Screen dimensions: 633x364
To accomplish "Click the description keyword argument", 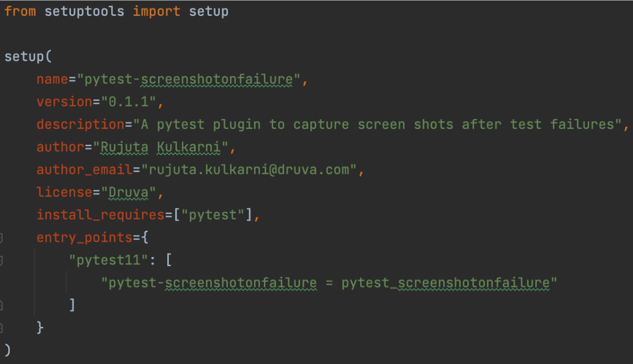I will (x=80, y=125).
